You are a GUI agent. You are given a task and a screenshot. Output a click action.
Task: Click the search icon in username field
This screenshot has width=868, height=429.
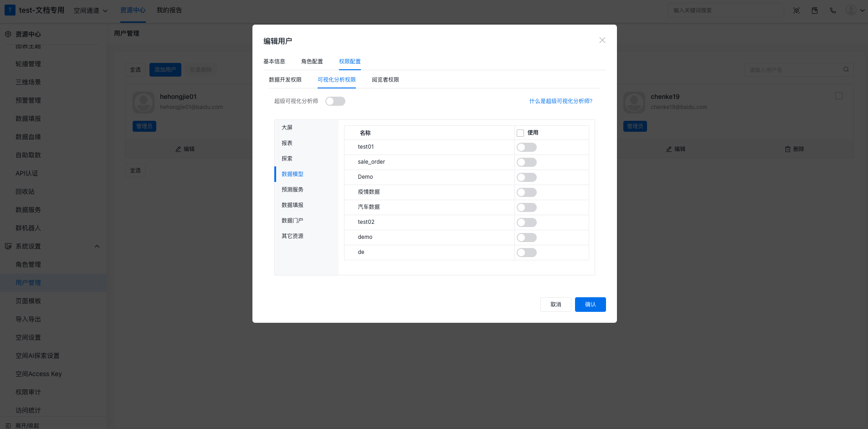[846, 69]
